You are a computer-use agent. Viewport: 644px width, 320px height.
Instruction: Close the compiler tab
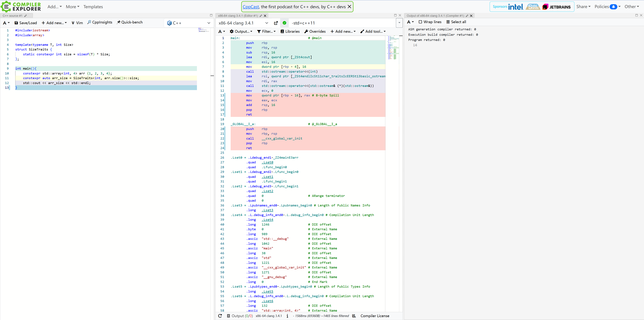click(x=265, y=15)
